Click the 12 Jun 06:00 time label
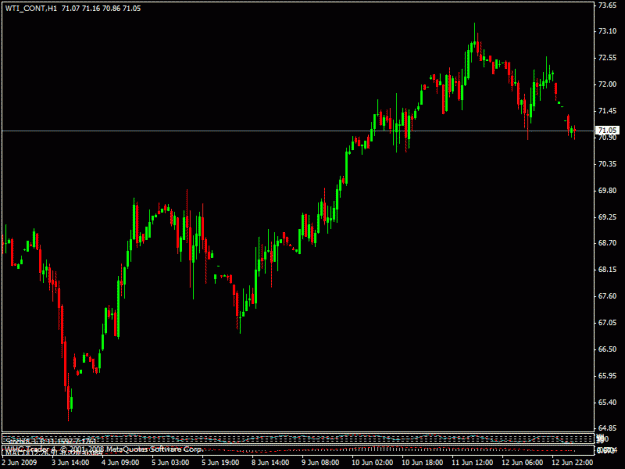Image resolution: width=625 pixels, height=469 pixels. tap(522, 463)
